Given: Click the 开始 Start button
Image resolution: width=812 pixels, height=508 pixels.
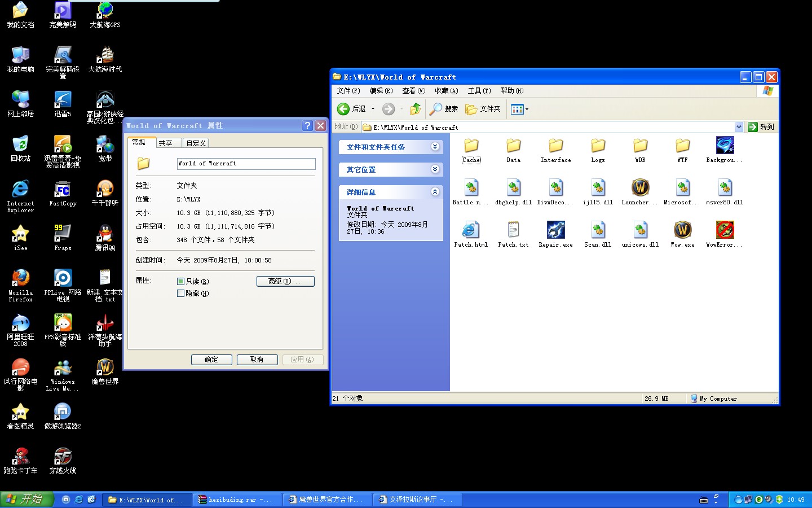Looking at the screenshot, I should tap(27, 499).
